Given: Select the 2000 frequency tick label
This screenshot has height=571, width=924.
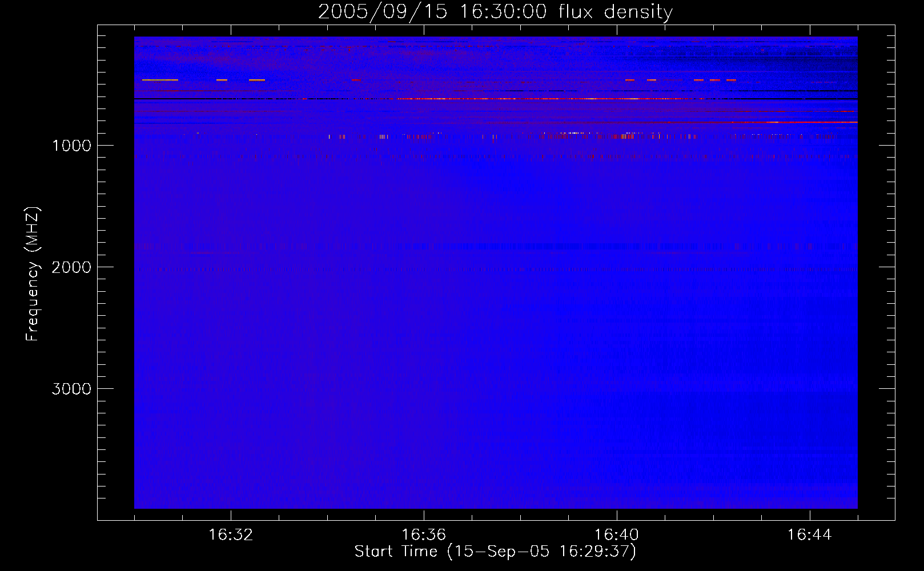Looking at the screenshot, I should pos(71,267).
